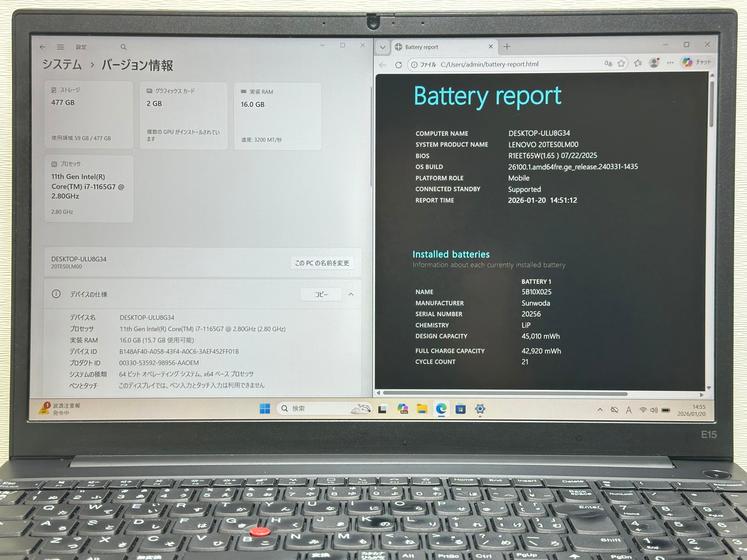Screen dimensions: 747x560
Task: Click the copy device specifications button
Action: pyautogui.click(x=321, y=294)
